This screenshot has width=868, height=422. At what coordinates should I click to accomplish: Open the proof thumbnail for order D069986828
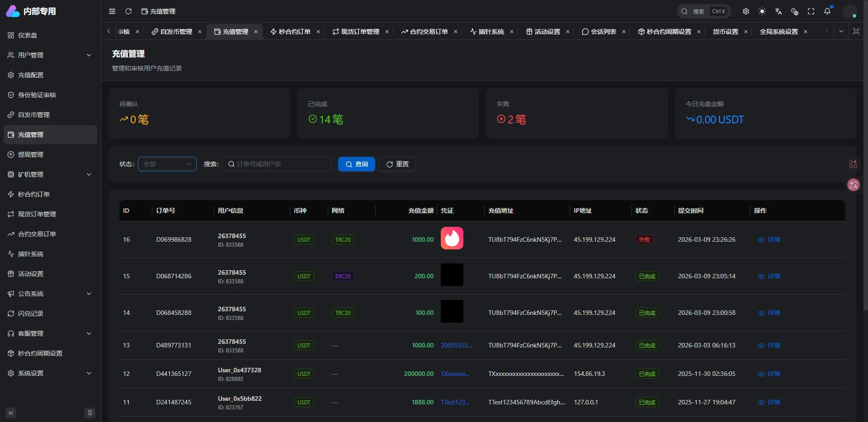(x=452, y=238)
